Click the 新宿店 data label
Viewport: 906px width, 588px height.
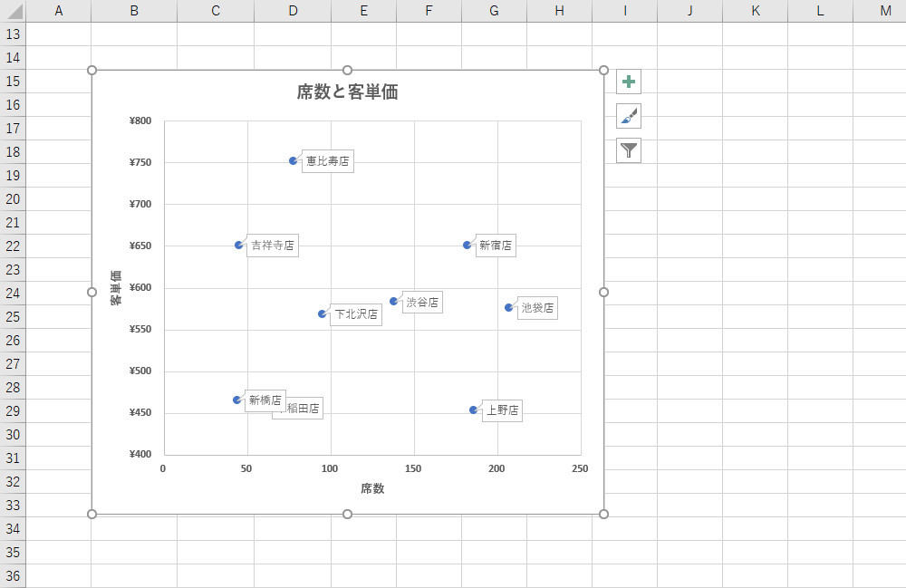(496, 246)
